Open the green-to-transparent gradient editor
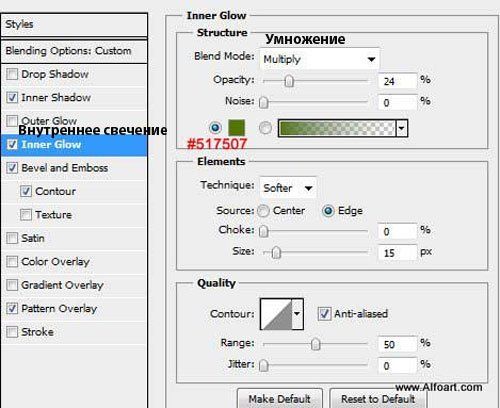The width and height of the screenshot is (500, 408). [x=337, y=128]
